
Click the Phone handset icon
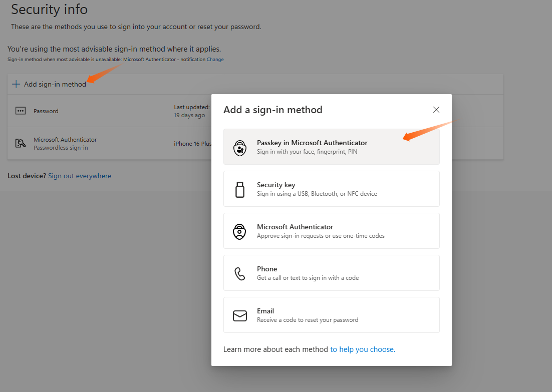tap(240, 273)
